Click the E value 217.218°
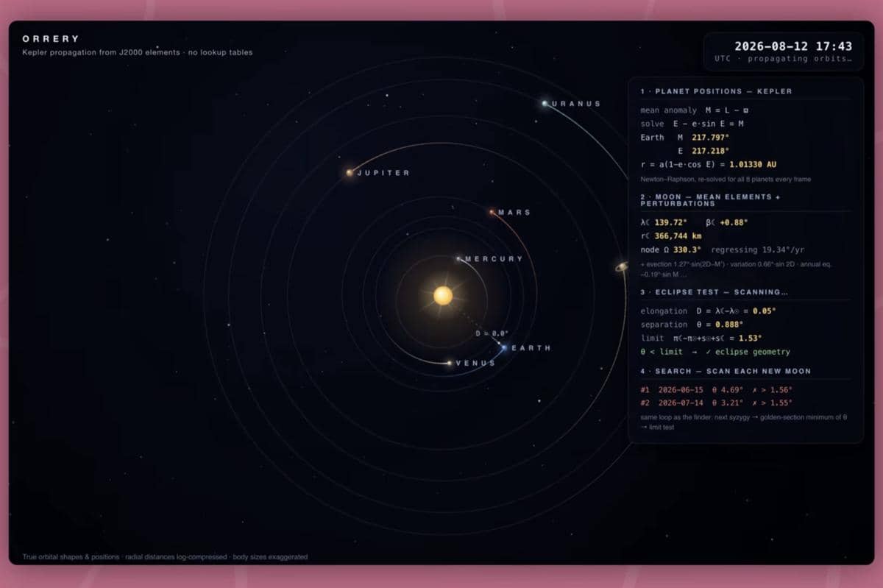Image resolution: width=883 pixels, height=588 pixels. [x=709, y=151]
